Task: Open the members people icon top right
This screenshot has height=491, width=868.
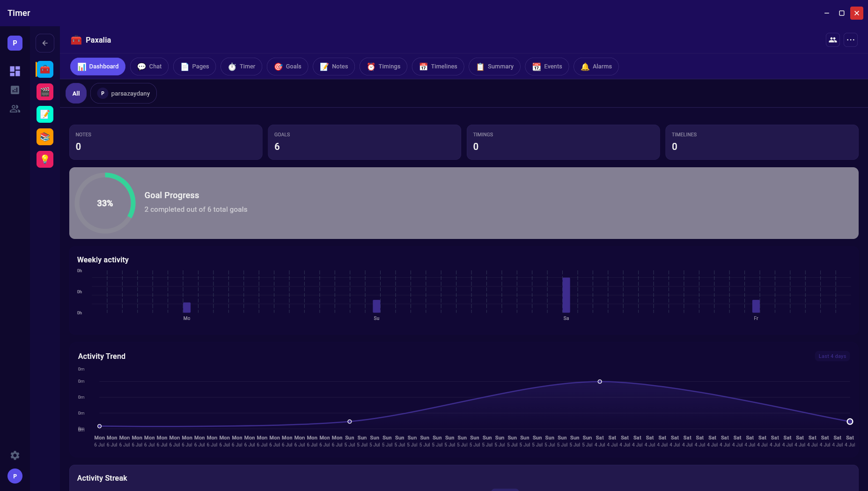Action: click(x=833, y=40)
